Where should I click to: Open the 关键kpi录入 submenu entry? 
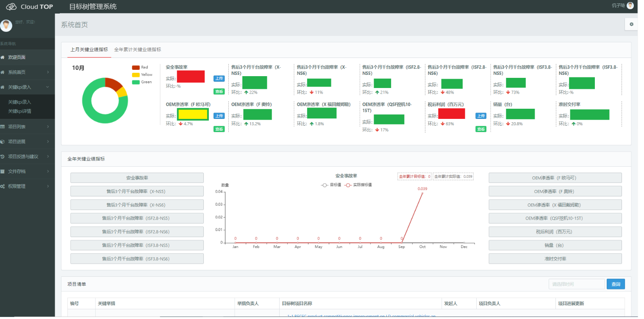(x=20, y=102)
